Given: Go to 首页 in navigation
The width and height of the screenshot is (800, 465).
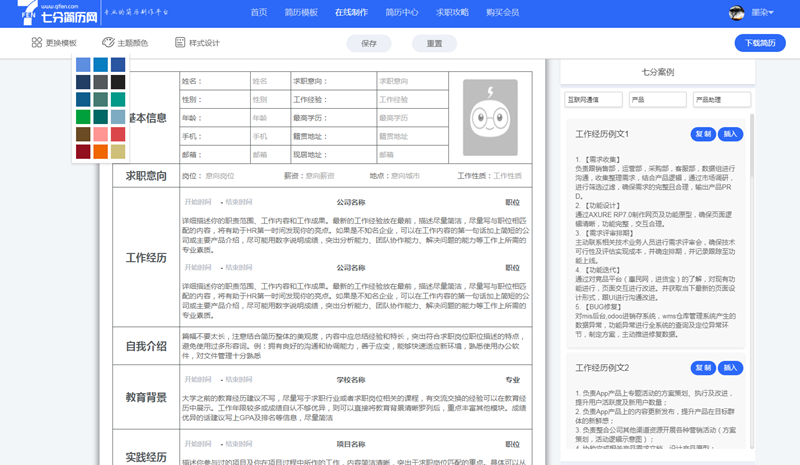Looking at the screenshot, I should click(x=259, y=12).
